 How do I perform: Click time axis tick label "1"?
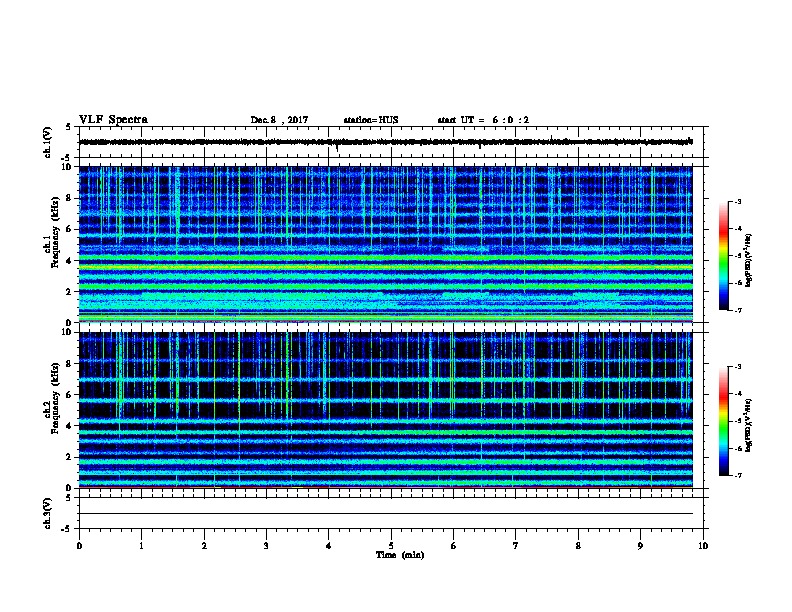142,546
